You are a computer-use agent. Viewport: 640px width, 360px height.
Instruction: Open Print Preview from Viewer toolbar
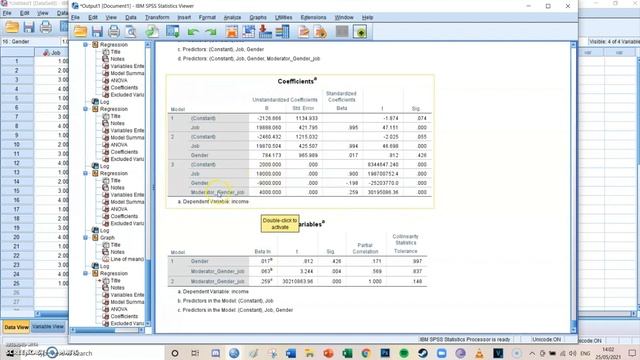click(x=131, y=31)
